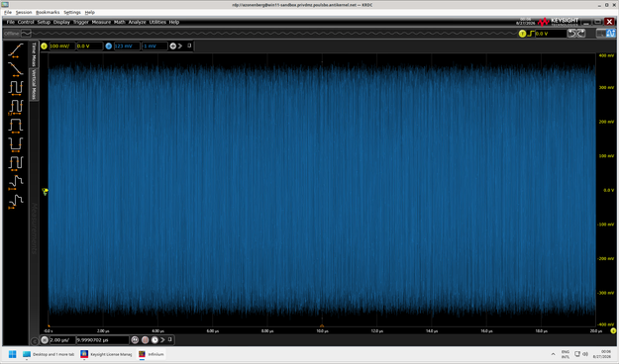Viewport: 619px width, 364px height.
Task: Toggle the blue waveform view icon
Action: [610, 34]
